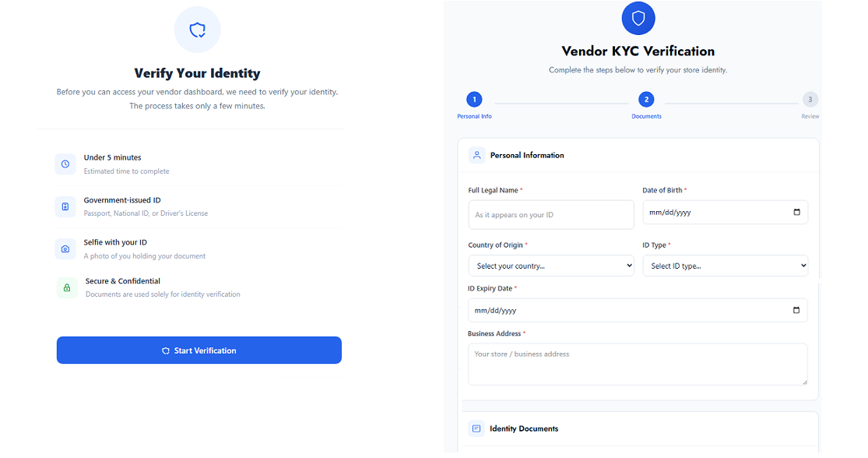Go to step 1 Personal Info
This screenshot has height=458, width=868.
[x=474, y=100]
